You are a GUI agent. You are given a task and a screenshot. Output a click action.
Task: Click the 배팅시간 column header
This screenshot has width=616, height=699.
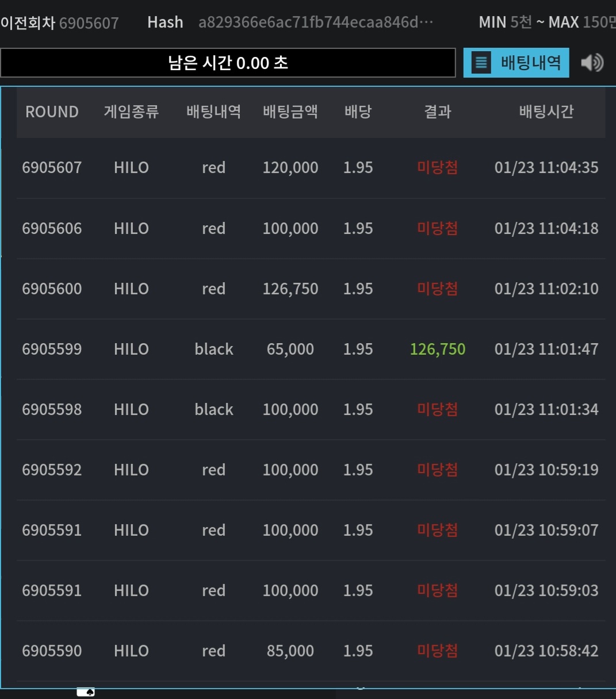pos(546,111)
